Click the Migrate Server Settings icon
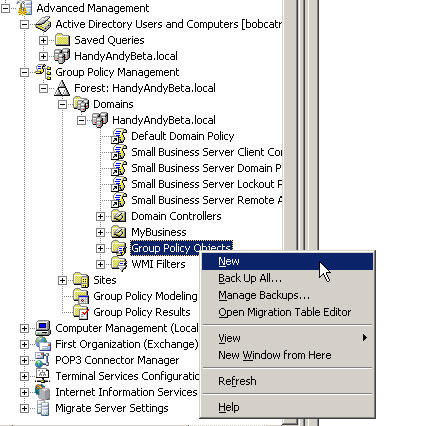Image resolution: width=431 pixels, height=426 pixels. pos(43,408)
